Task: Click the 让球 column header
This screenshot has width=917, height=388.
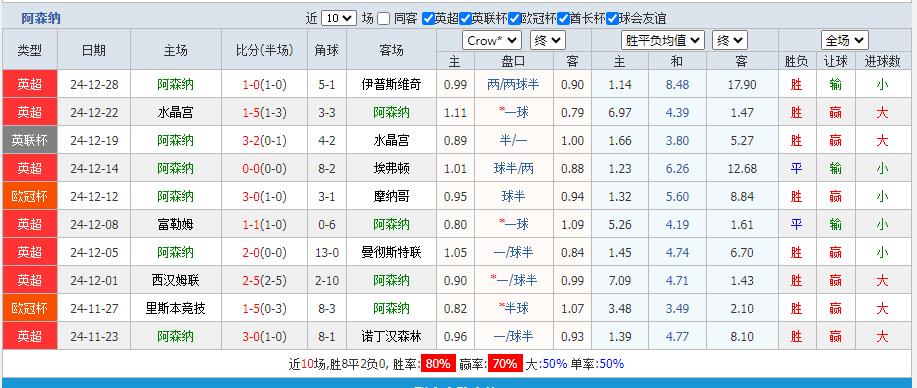Action: [836, 61]
